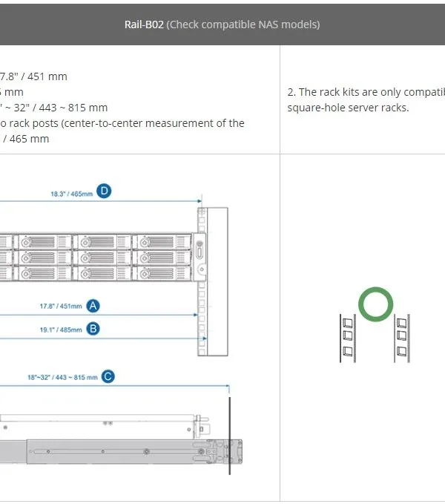Click the rail side-view diagram

tap(121, 439)
